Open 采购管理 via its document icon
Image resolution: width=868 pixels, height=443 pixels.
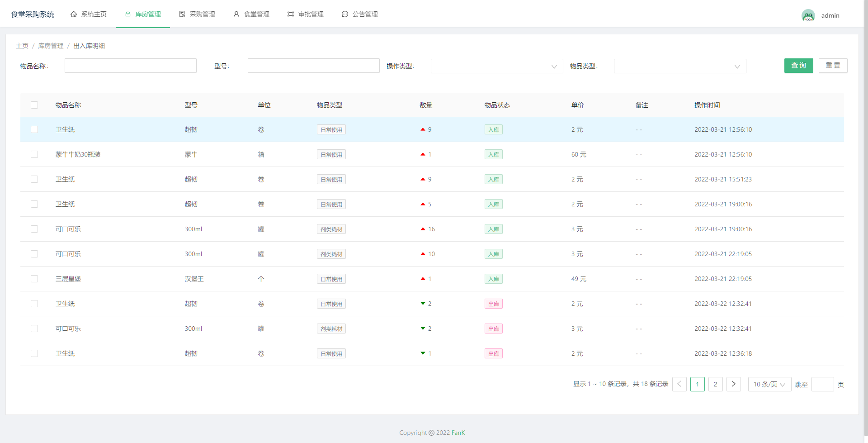182,14
